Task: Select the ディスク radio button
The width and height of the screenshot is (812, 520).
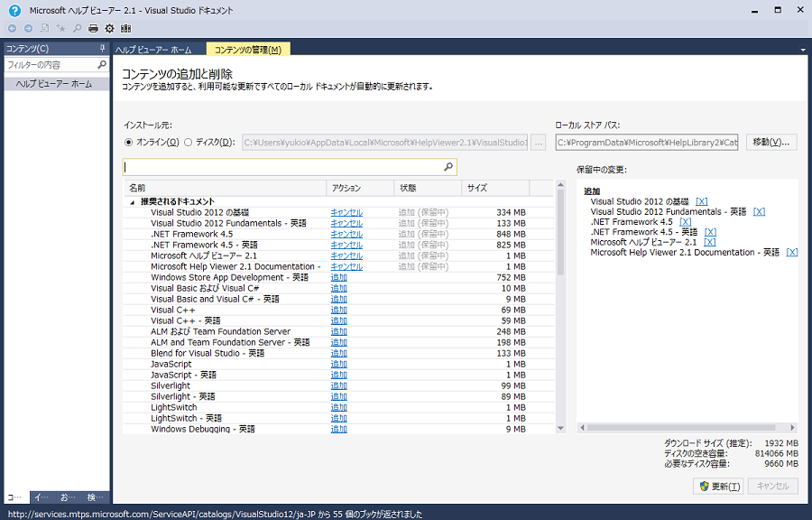Action: pos(189,143)
